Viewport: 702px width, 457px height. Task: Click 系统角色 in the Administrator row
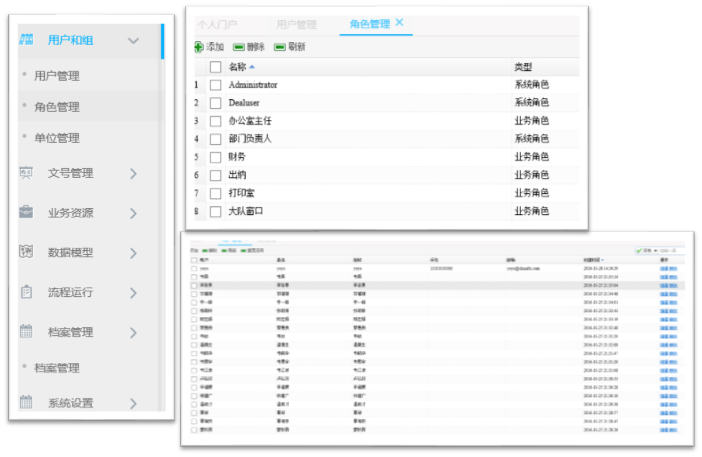(x=531, y=84)
